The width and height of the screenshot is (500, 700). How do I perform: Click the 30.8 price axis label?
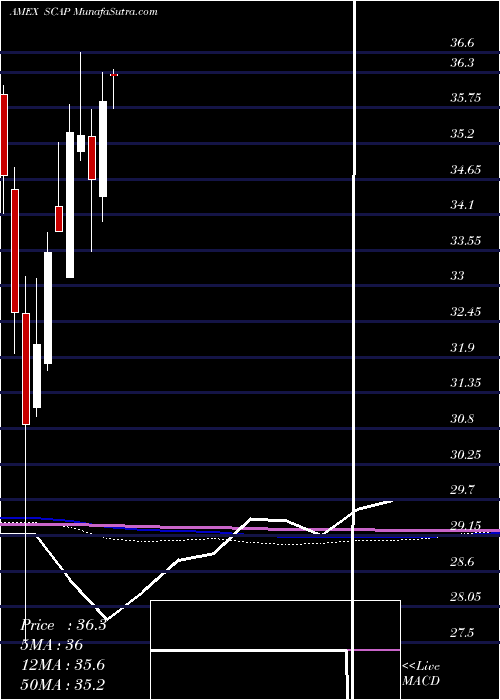pyautogui.click(x=462, y=419)
